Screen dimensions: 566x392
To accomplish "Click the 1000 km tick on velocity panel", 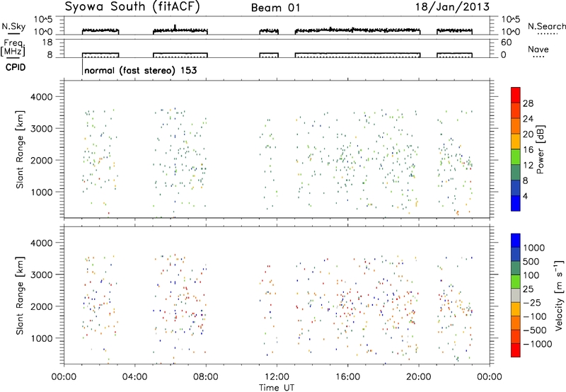I will coord(41,338).
